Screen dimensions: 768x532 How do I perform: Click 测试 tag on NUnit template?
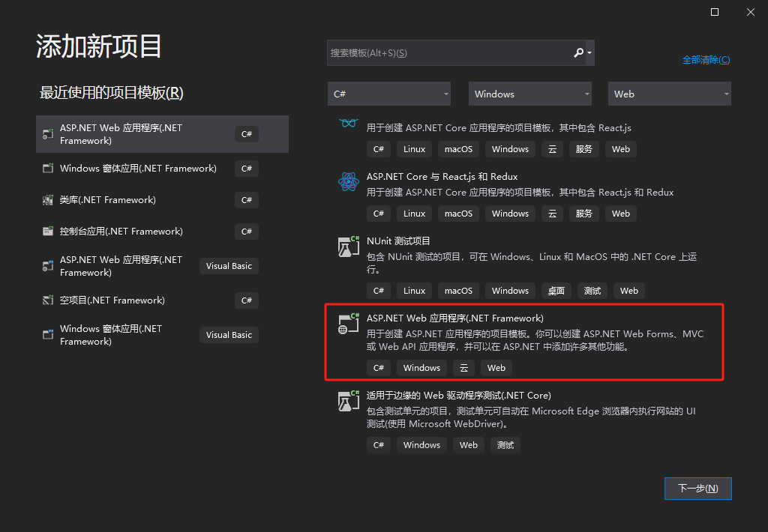coord(592,291)
